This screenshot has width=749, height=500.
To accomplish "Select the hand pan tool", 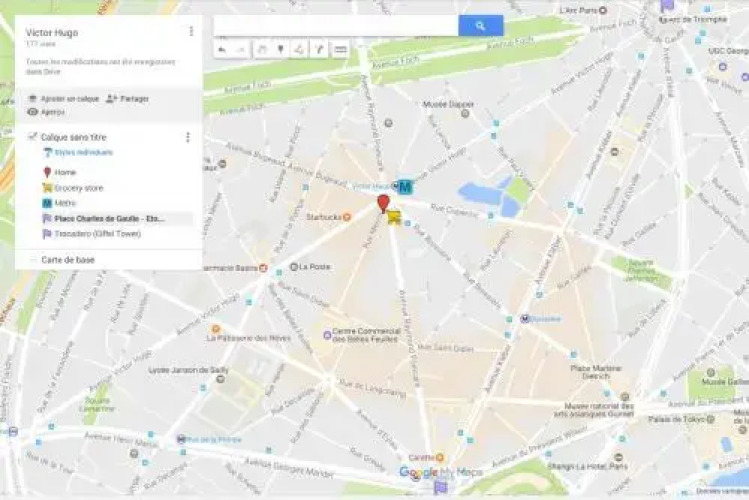I will pyautogui.click(x=262, y=50).
